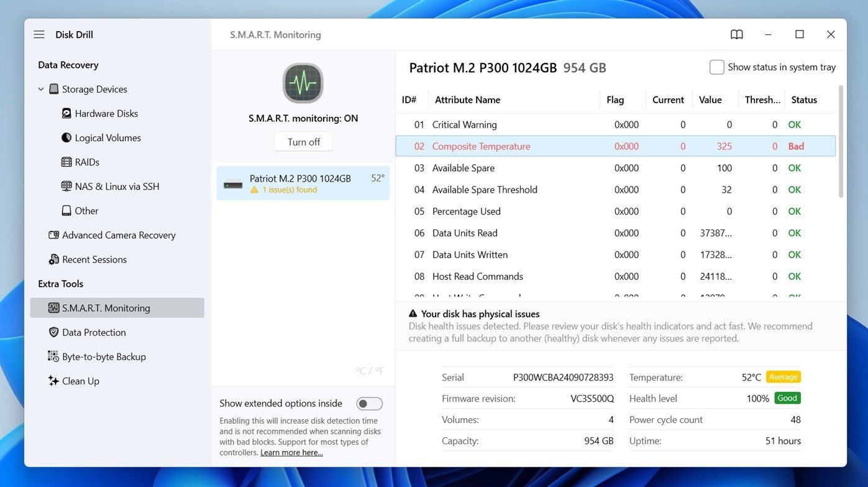Click the Good health level badge
868x487 pixels.
[787, 398]
